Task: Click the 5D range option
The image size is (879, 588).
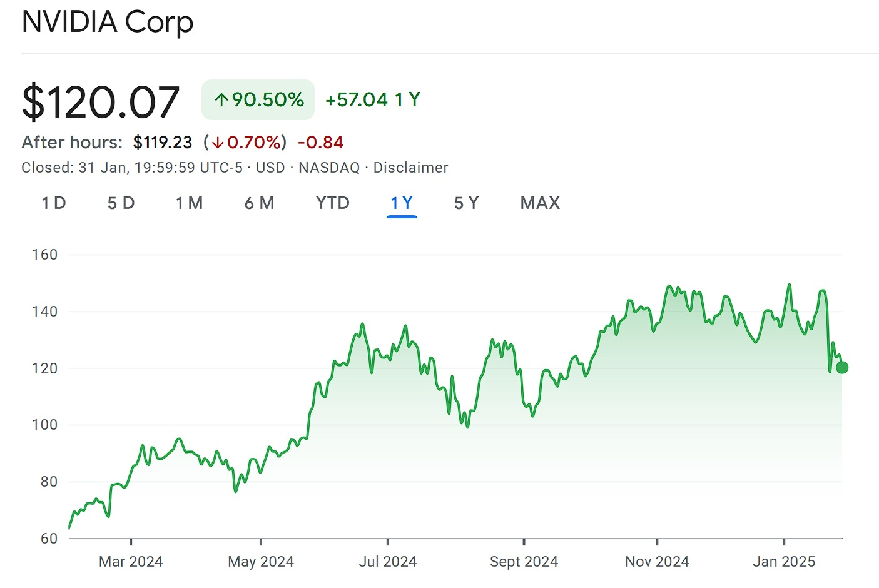Action: pyautogui.click(x=121, y=203)
